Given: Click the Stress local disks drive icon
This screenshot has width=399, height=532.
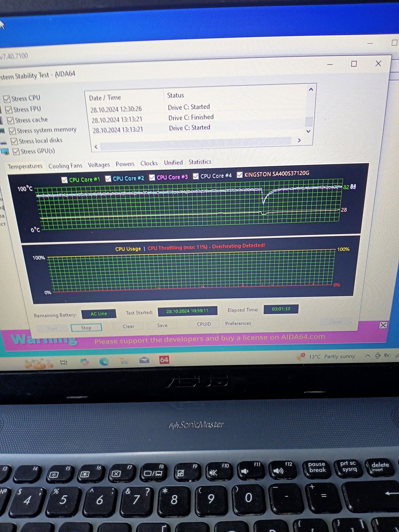Looking at the screenshot, I should coord(3,143).
